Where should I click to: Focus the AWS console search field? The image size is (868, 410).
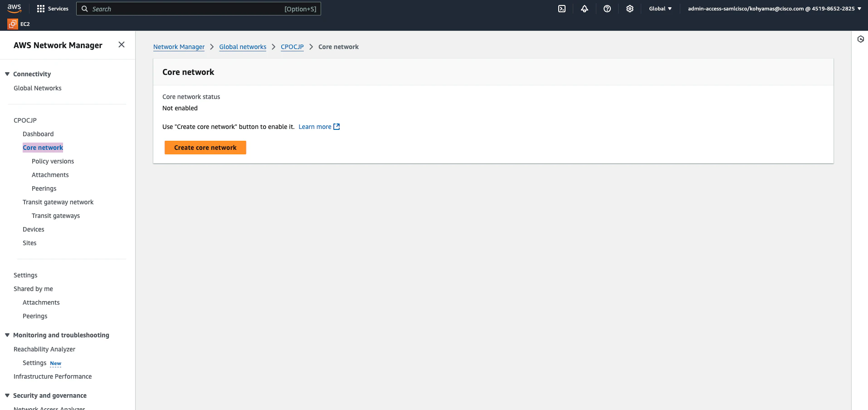click(199, 9)
